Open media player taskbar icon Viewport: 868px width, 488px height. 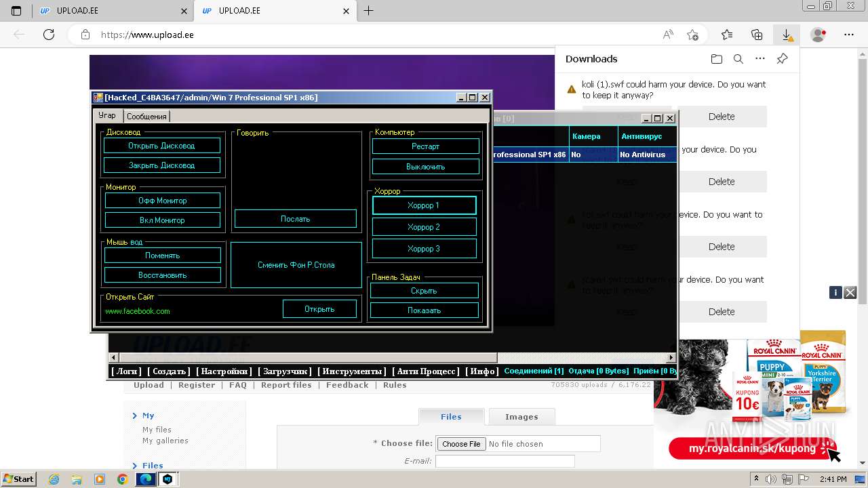tap(99, 479)
